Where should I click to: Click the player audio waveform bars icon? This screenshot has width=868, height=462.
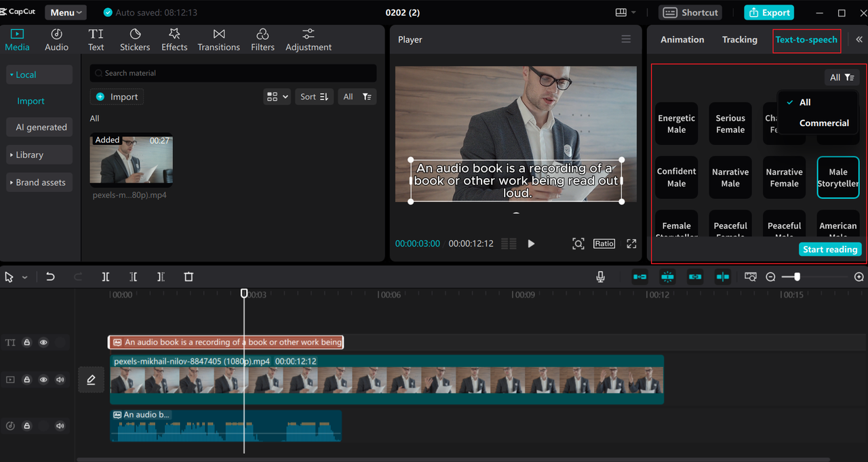[509, 243]
